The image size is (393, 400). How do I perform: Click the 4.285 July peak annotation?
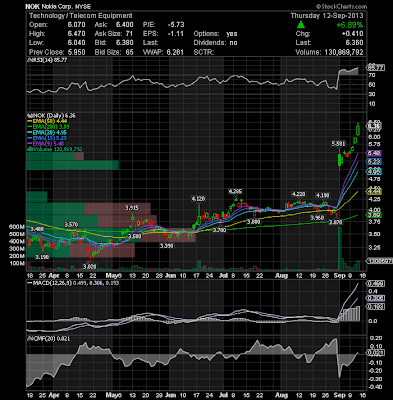pos(235,191)
